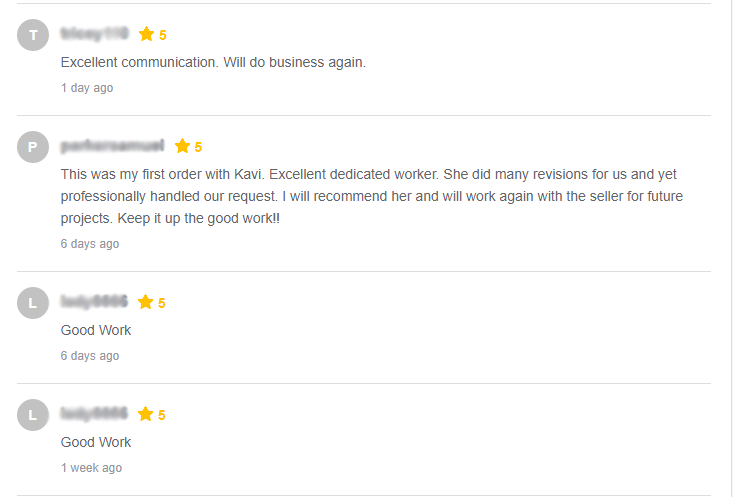Click the gray P avatar circle
This screenshot has height=497, width=733.
coord(33,147)
